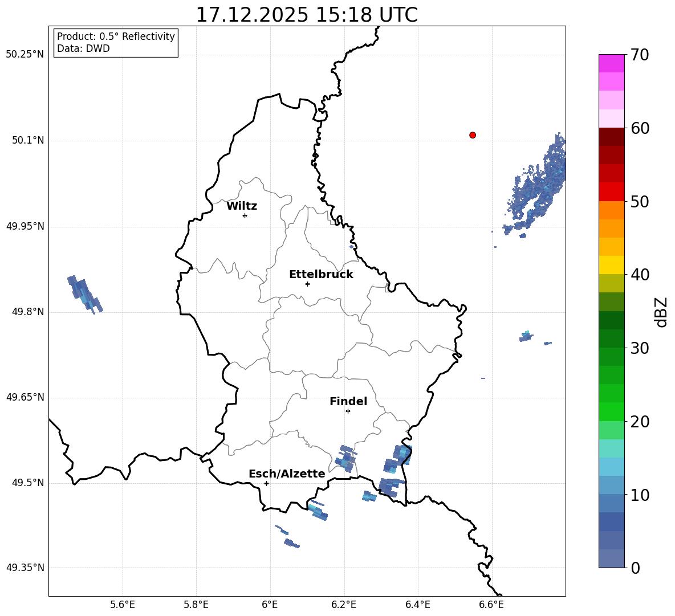Select the Wiltz city label
675x616 pixels.
[242, 206]
